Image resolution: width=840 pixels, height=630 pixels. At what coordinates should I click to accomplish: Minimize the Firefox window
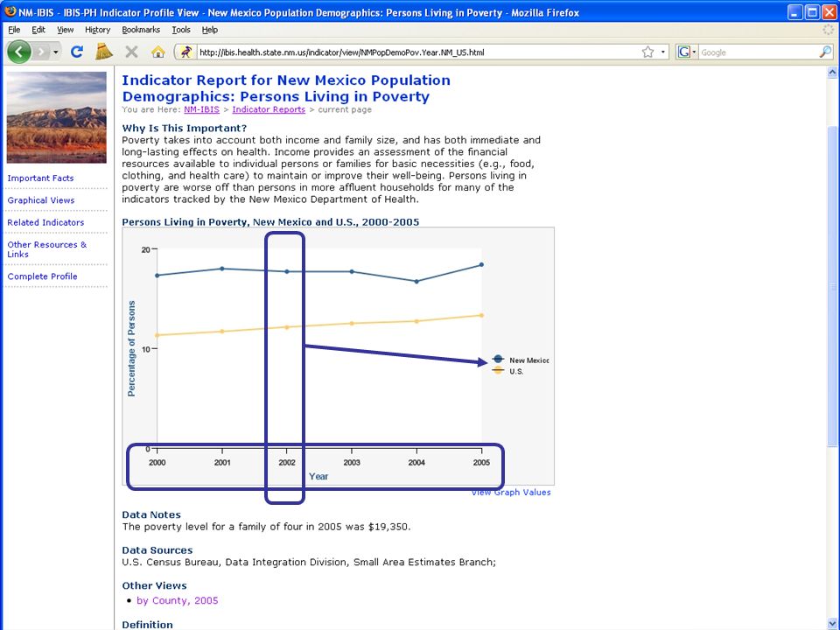[795, 11]
